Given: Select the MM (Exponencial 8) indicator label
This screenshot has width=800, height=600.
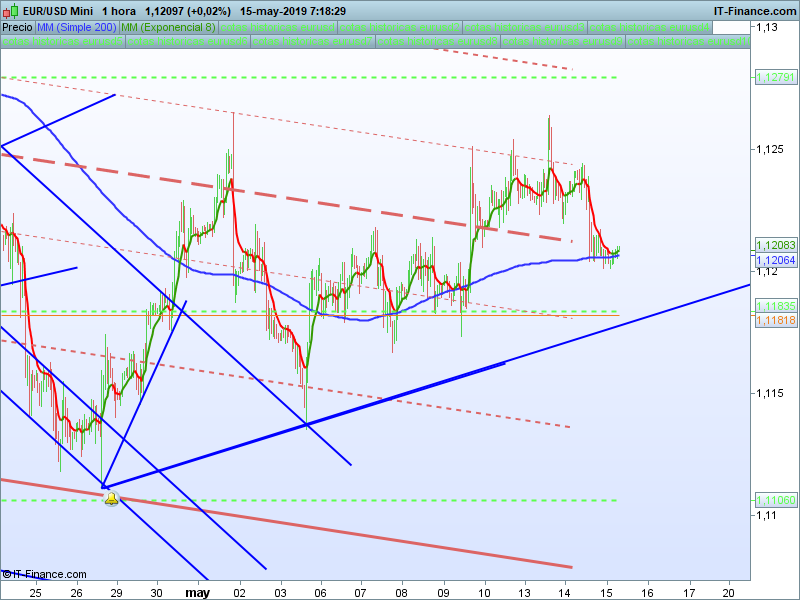Looking at the screenshot, I should (168, 27).
